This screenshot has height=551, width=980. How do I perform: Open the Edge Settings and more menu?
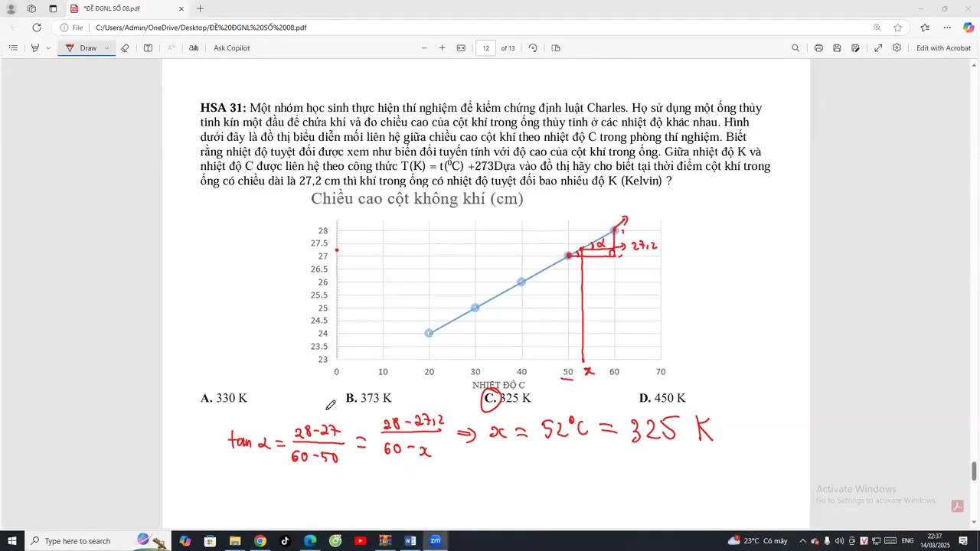(x=947, y=28)
